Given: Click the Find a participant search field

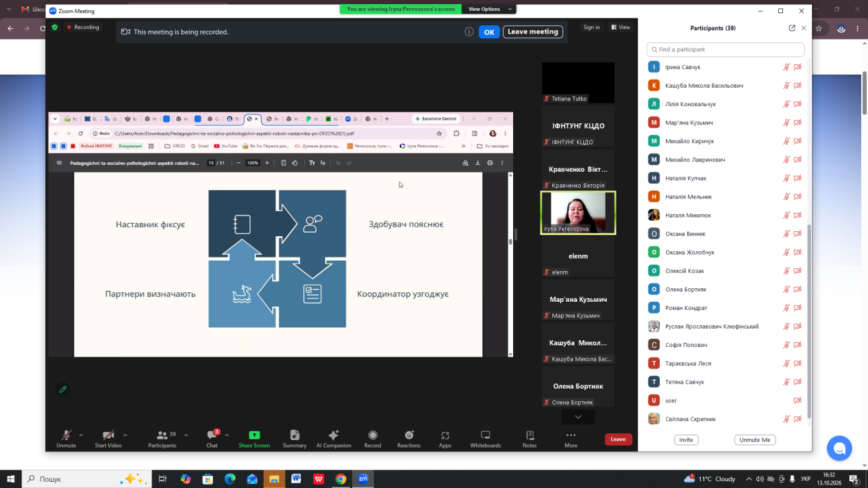Looking at the screenshot, I should point(726,49).
